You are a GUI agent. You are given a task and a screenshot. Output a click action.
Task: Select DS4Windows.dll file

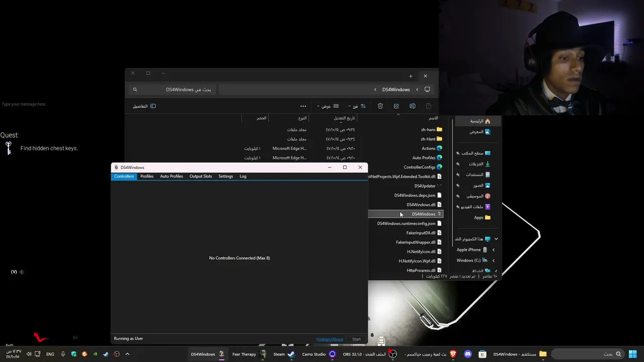coord(424,205)
